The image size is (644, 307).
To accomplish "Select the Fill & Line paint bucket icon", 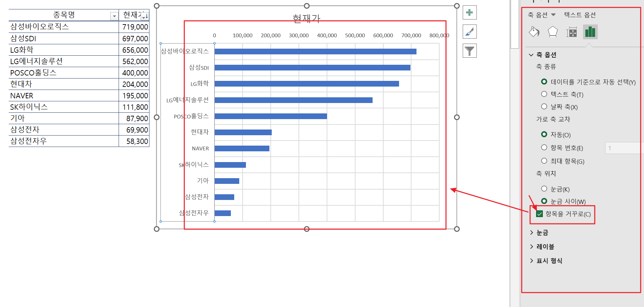I will click(x=534, y=32).
